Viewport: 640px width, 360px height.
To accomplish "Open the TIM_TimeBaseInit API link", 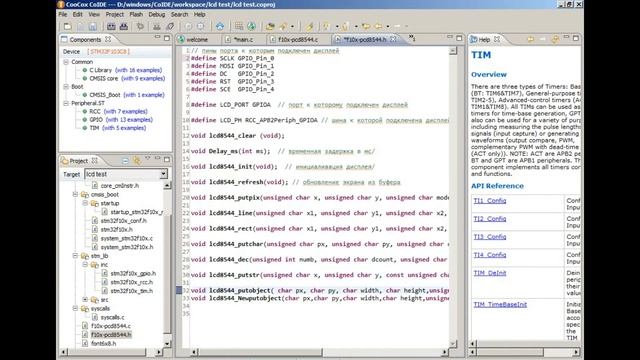I will tap(500, 304).
